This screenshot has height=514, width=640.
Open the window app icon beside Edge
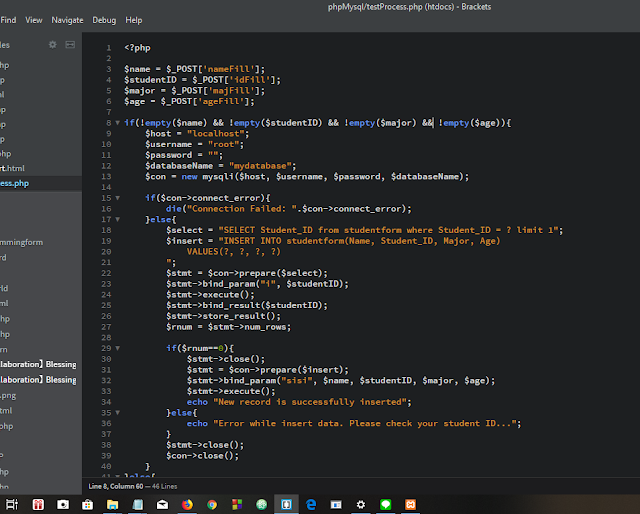[x=336, y=505]
